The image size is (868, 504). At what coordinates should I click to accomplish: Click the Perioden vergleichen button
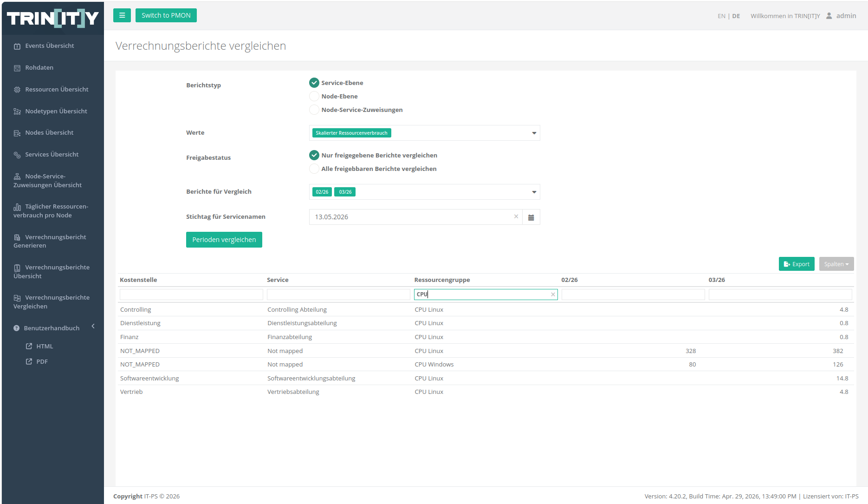click(224, 240)
